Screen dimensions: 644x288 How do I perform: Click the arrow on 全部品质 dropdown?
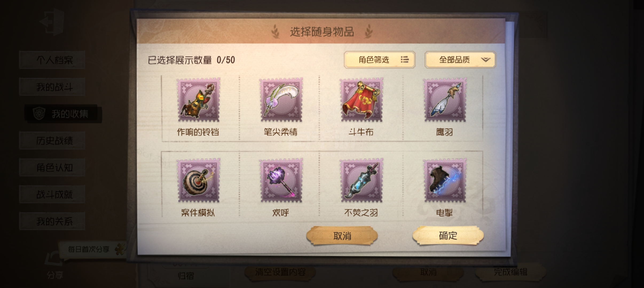pyautogui.click(x=486, y=60)
